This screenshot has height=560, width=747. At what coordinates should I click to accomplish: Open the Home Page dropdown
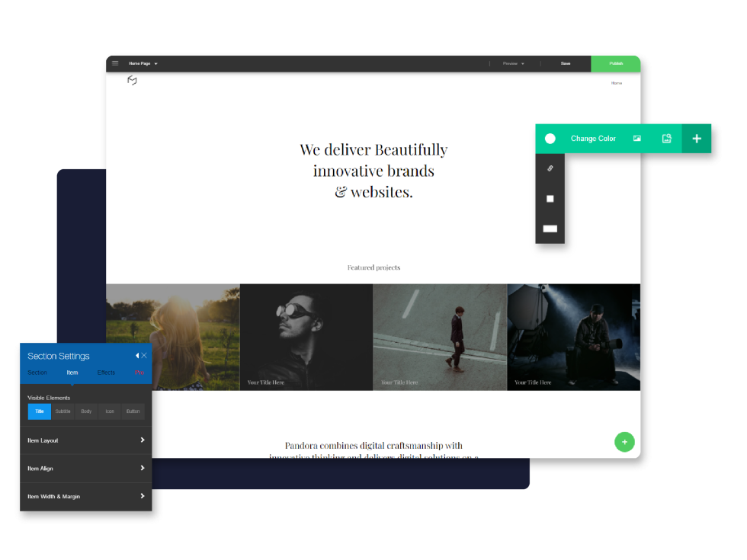coord(143,63)
